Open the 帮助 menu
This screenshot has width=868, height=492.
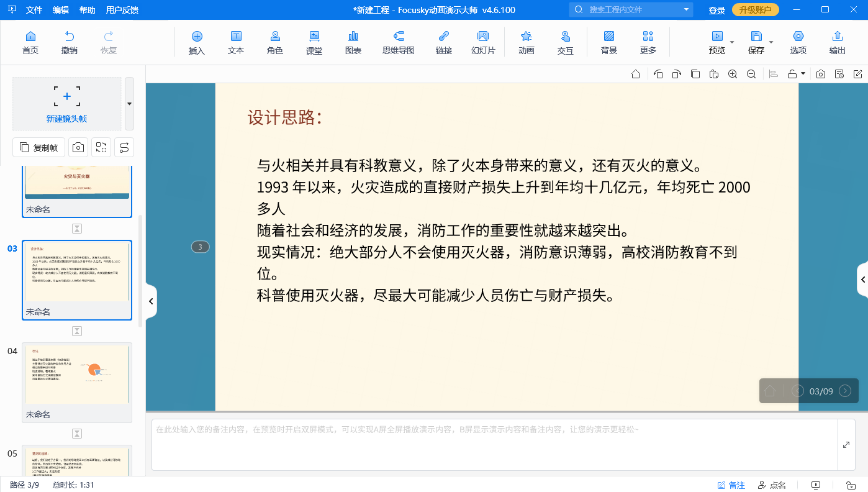coord(88,10)
